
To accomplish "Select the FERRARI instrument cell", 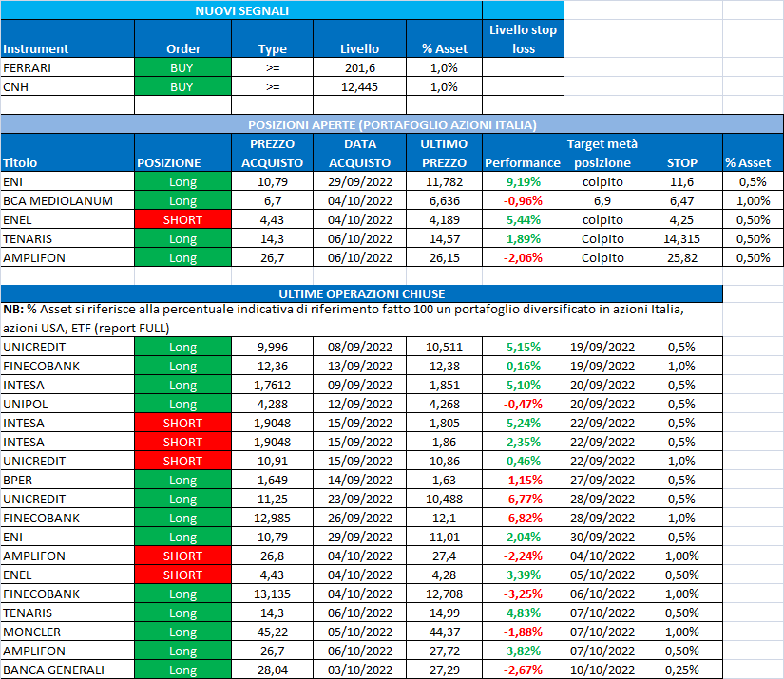I will click(x=67, y=67).
